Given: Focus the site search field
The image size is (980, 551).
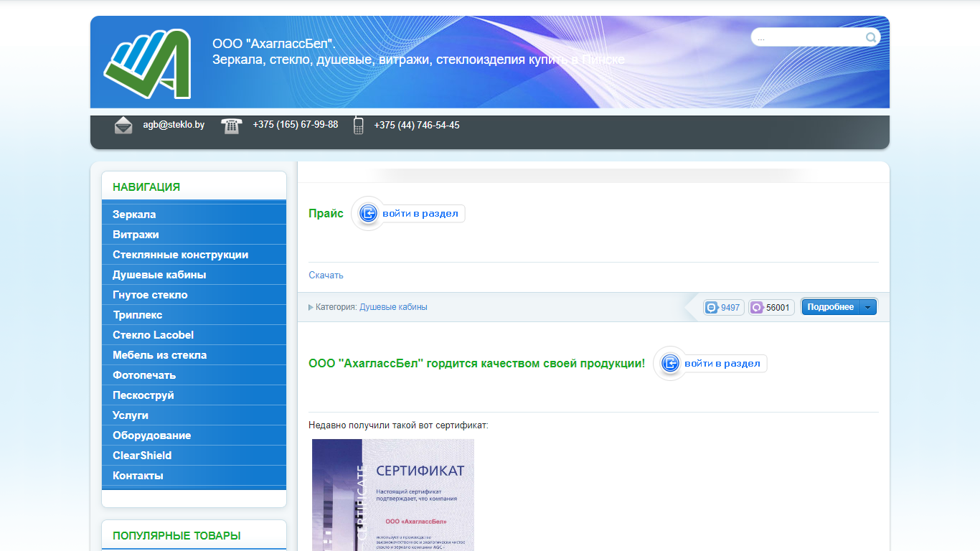Looking at the screenshot, I should (x=808, y=37).
